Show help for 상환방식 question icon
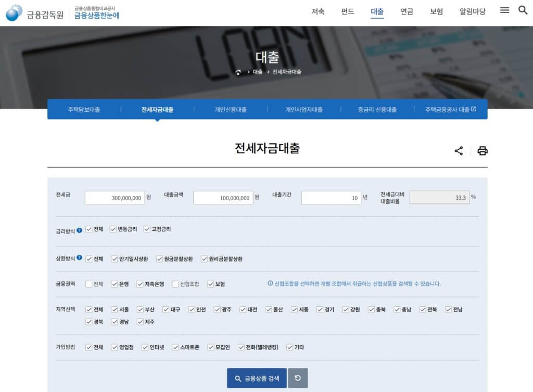Screen dimensions: 533x392 79,257
